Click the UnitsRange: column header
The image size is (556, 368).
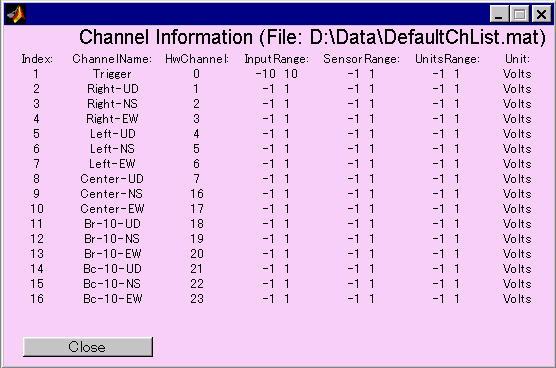(x=447, y=59)
